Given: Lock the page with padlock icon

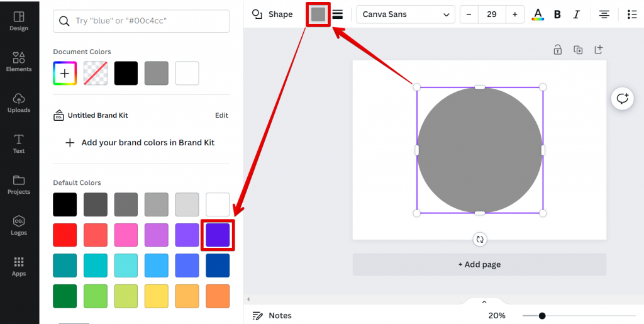Looking at the screenshot, I should (x=557, y=50).
